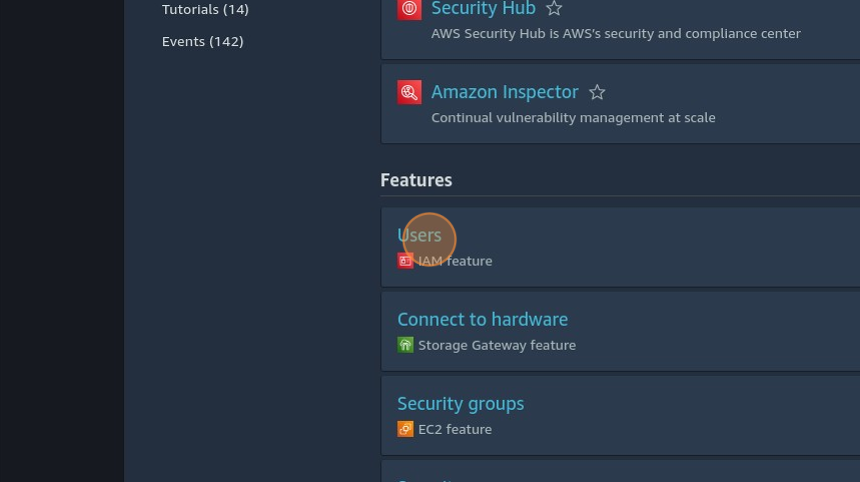860x482 pixels.
Task: Click the 'Storage Gateway feature' label
Action: (x=496, y=345)
